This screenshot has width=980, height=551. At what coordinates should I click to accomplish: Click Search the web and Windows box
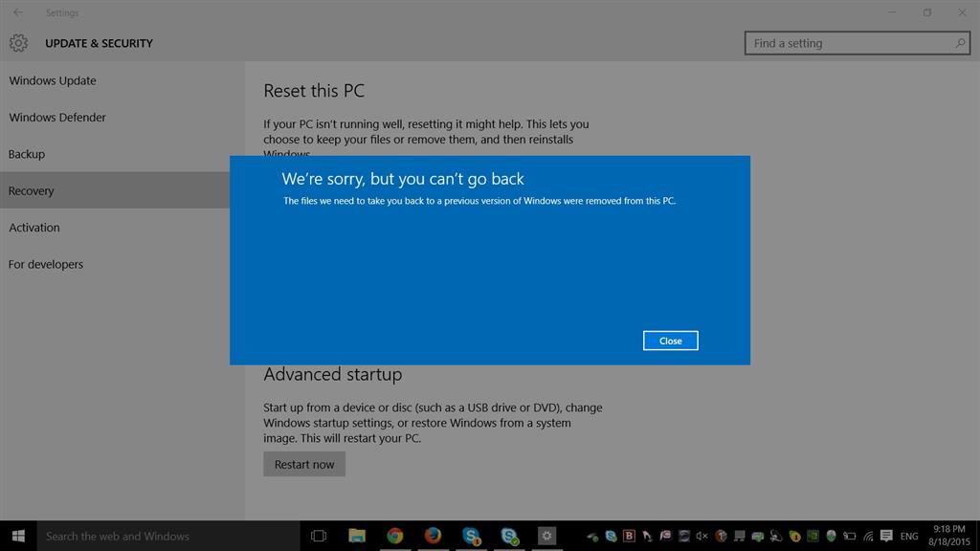point(168,536)
